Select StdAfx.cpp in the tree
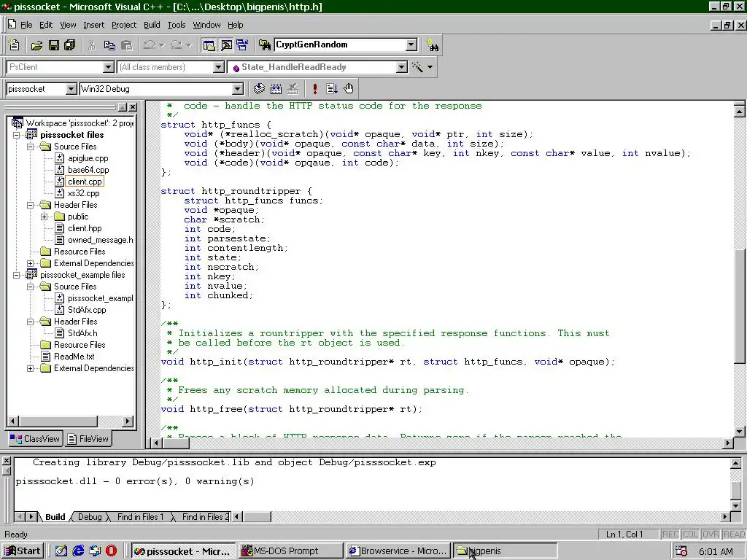Viewport: 747px width, 560px height. 87,310
